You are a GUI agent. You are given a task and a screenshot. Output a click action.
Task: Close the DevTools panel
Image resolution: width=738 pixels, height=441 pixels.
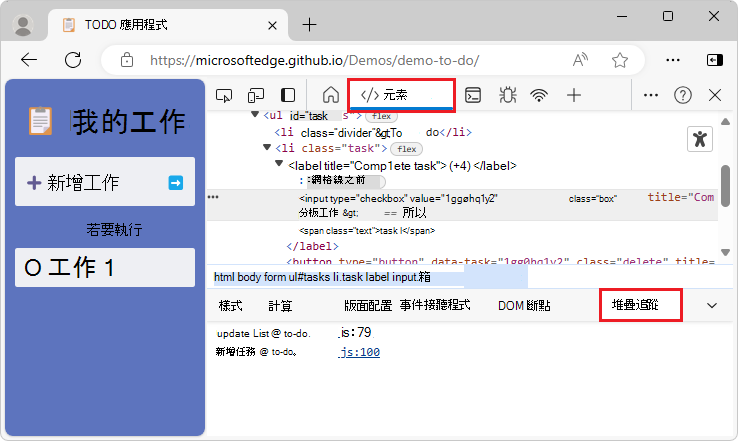click(714, 95)
